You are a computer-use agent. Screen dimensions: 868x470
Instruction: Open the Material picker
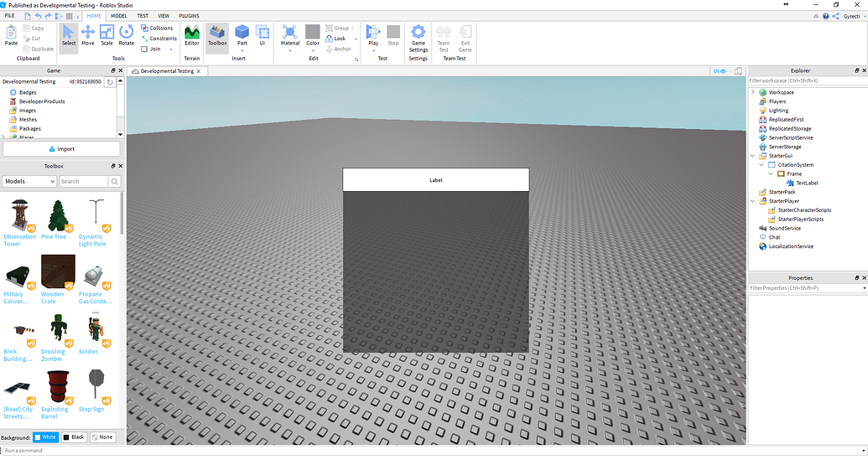coord(290,35)
